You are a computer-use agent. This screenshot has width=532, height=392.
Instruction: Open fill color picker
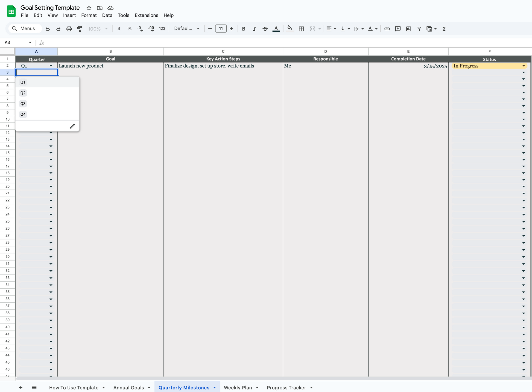290,29
